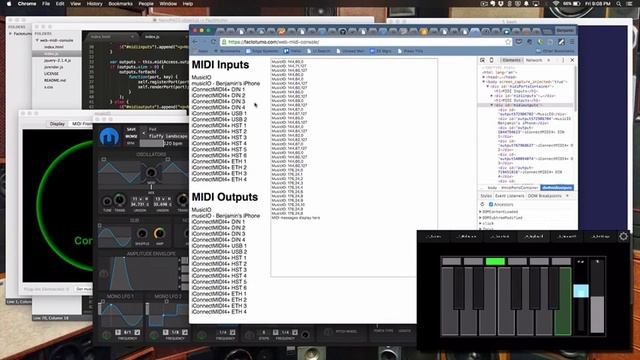Toggle Mono LFO 2 enable switch

[167, 301]
